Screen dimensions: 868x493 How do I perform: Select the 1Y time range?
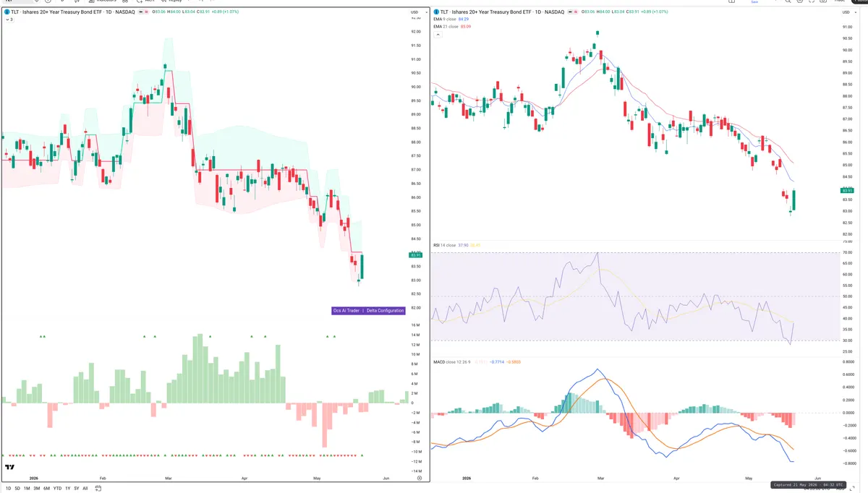click(67, 489)
